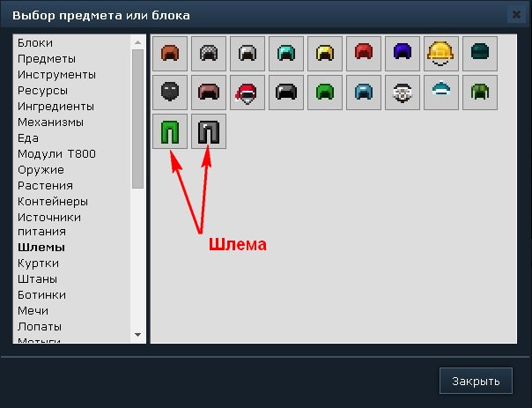Select the yellow hard hat helmet icon

tap(440, 54)
